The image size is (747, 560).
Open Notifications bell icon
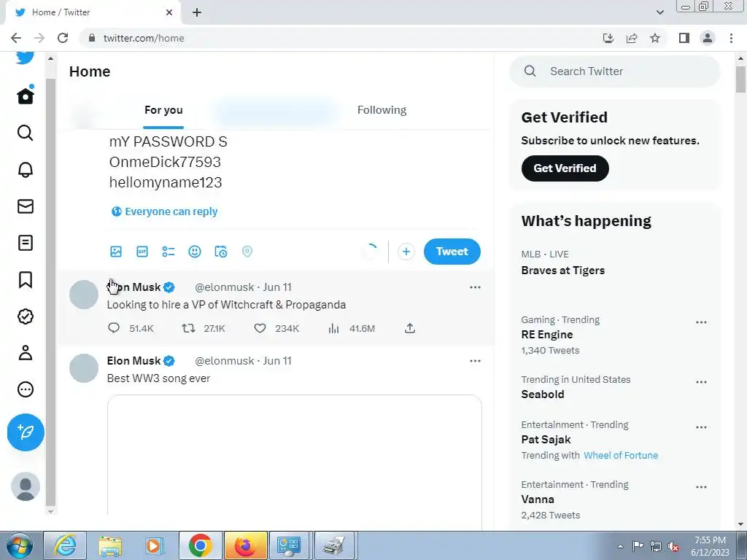click(26, 169)
